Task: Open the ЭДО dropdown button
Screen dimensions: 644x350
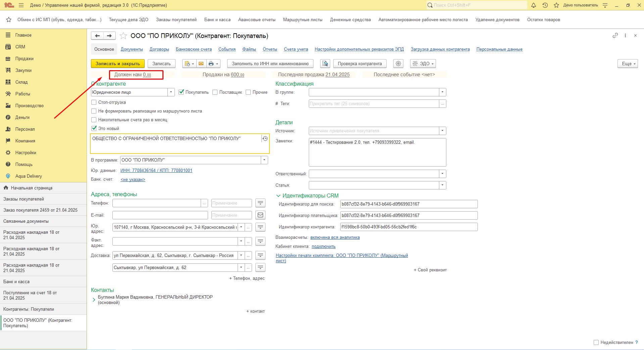Action: 423,63
